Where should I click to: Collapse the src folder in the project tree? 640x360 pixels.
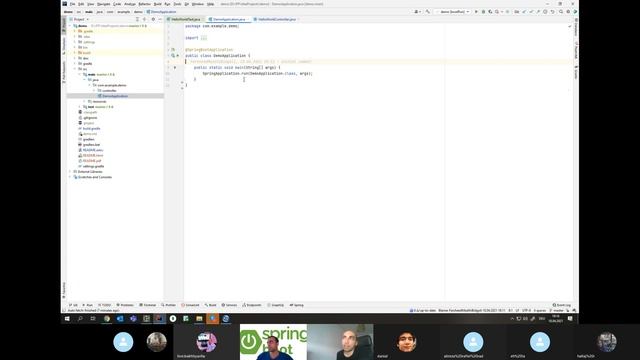pyautogui.click(x=75, y=69)
